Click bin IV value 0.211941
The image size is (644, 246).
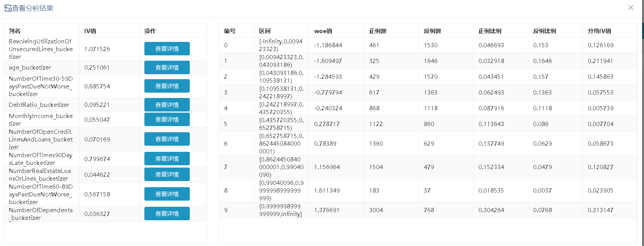pyautogui.click(x=601, y=61)
